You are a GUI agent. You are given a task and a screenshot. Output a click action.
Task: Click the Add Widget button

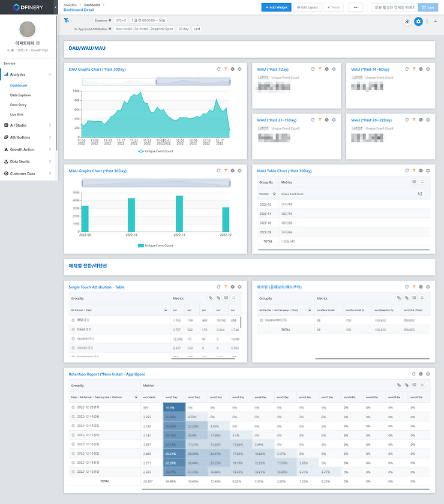276,7
